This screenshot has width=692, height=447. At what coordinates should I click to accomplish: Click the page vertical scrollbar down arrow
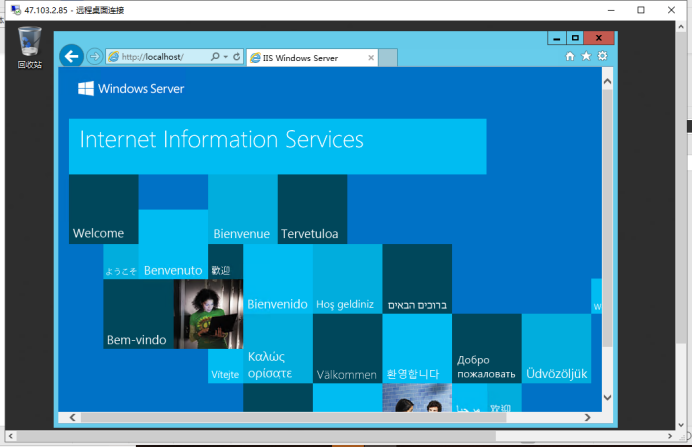[x=607, y=398]
